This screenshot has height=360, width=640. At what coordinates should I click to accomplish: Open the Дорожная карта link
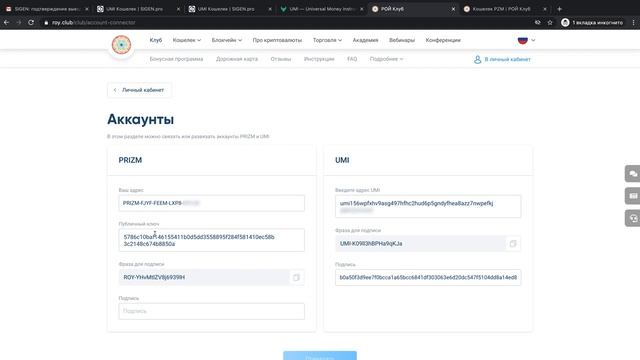click(x=237, y=59)
